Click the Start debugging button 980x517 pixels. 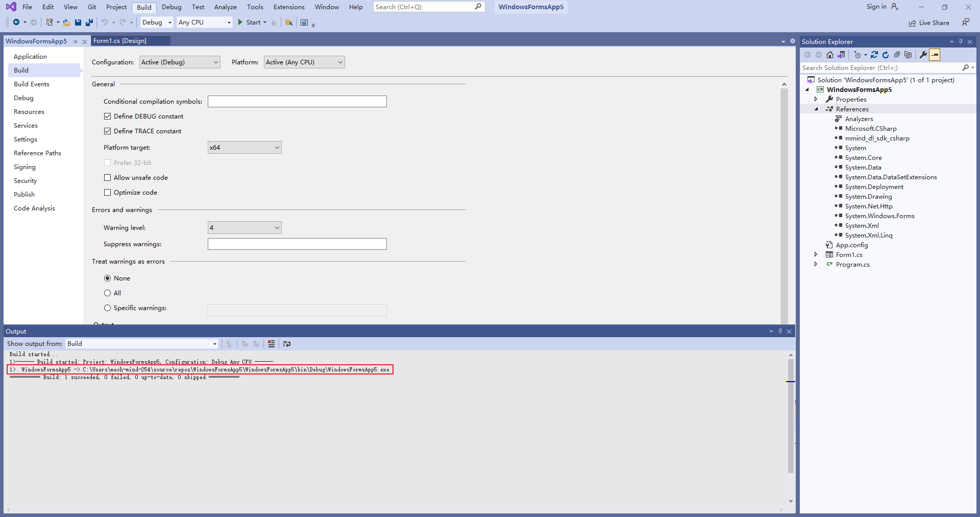coord(252,22)
